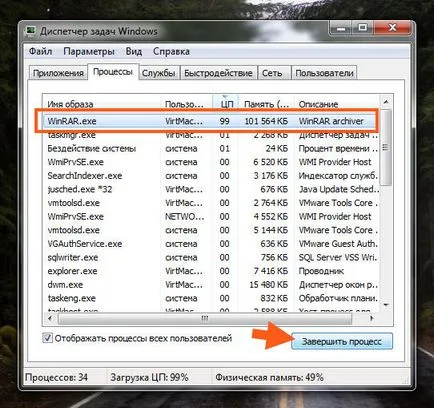Image resolution: width=434 pixels, height=408 pixels.
Task: Minimize the Task Manager window
Action: (340, 29)
